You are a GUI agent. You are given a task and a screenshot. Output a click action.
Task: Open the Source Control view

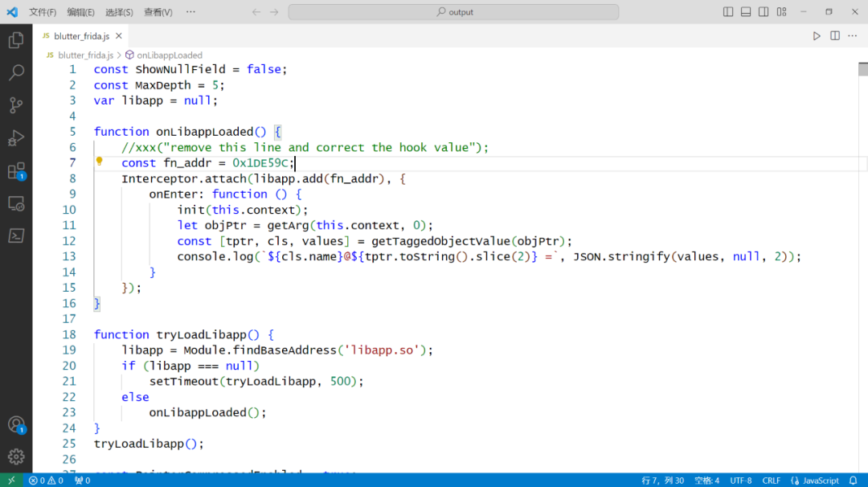point(16,105)
